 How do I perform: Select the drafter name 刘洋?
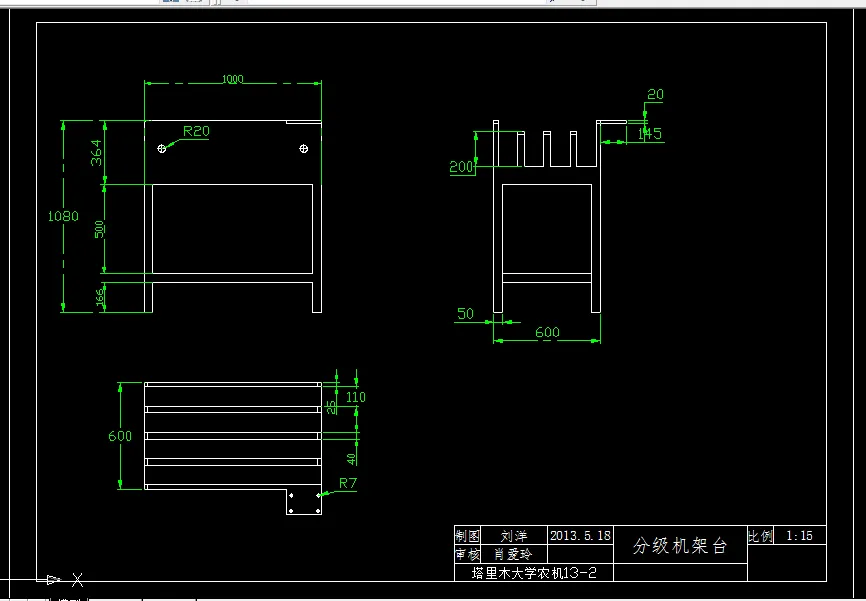coord(514,536)
